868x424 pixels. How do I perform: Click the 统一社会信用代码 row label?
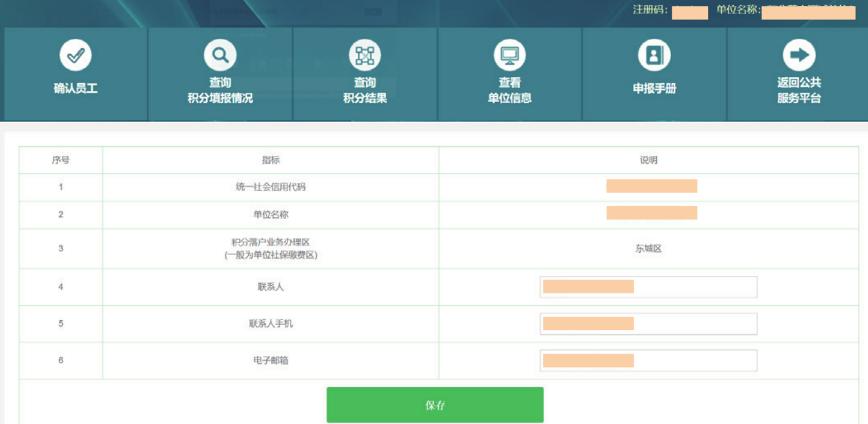(x=271, y=187)
